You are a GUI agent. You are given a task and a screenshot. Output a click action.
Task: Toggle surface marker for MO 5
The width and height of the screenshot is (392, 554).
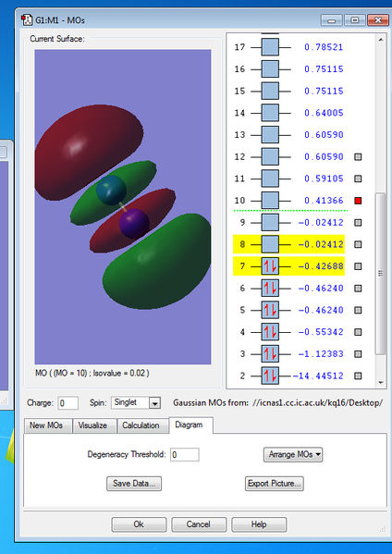point(358,310)
